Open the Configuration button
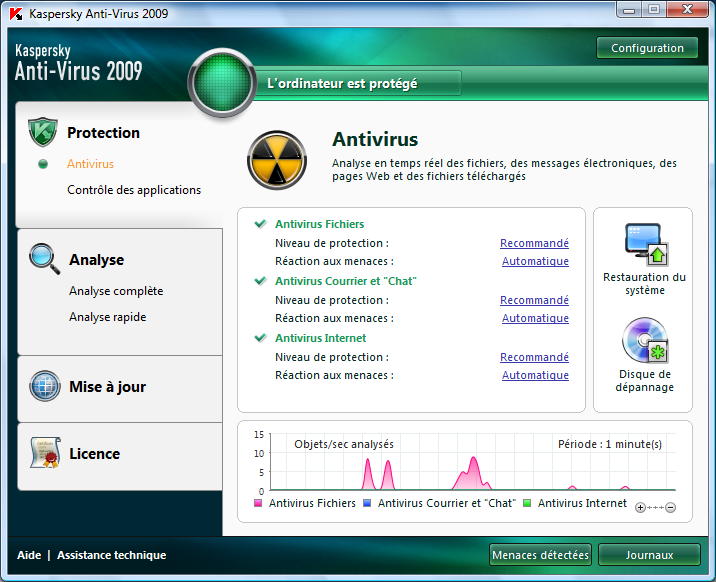Screen dimensions: 716x582 647,48
